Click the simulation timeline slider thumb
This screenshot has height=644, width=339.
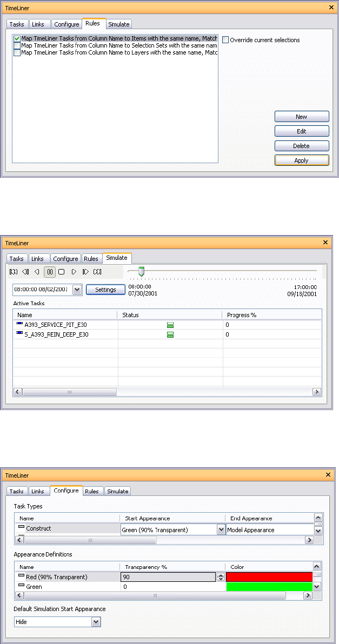pyautogui.click(x=141, y=271)
